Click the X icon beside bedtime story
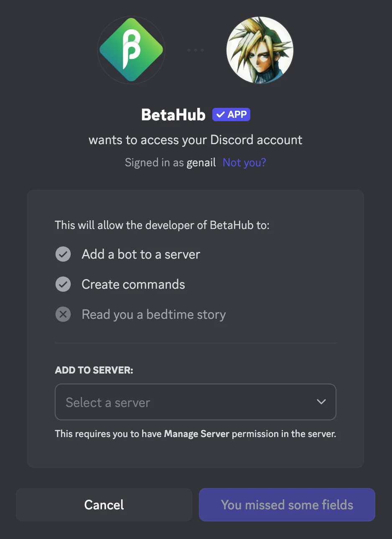Image resolution: width=392 pixels, height=539 pixels. (63, 314)
